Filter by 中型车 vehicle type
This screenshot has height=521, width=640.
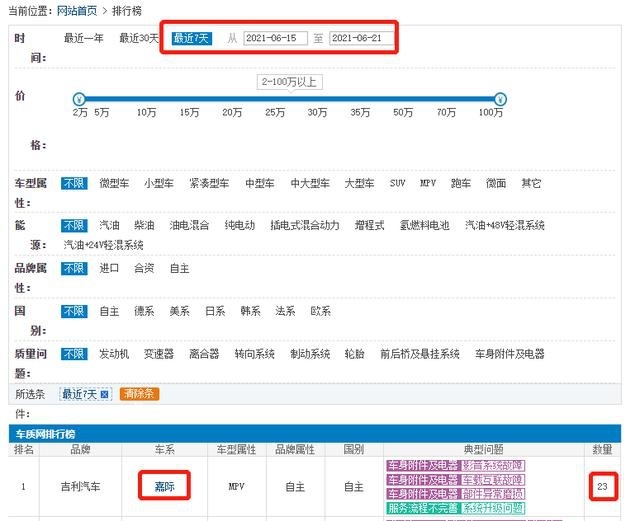coord(260,183)
